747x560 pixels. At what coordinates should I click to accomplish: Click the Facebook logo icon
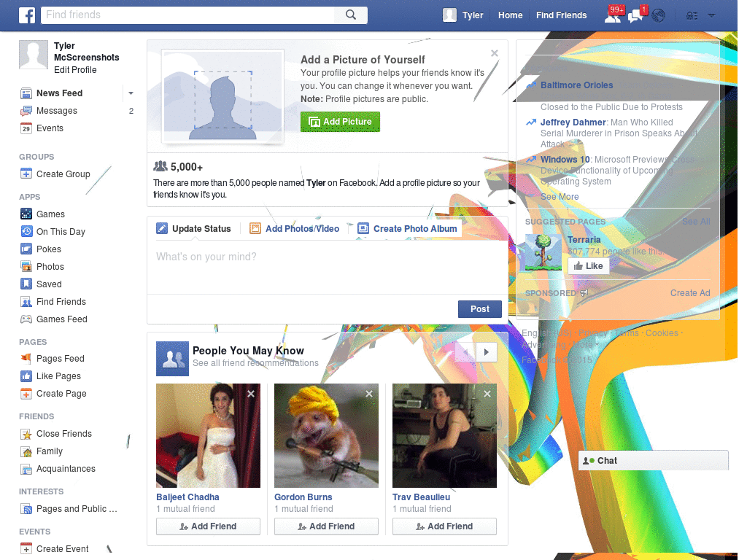(27, 15)
